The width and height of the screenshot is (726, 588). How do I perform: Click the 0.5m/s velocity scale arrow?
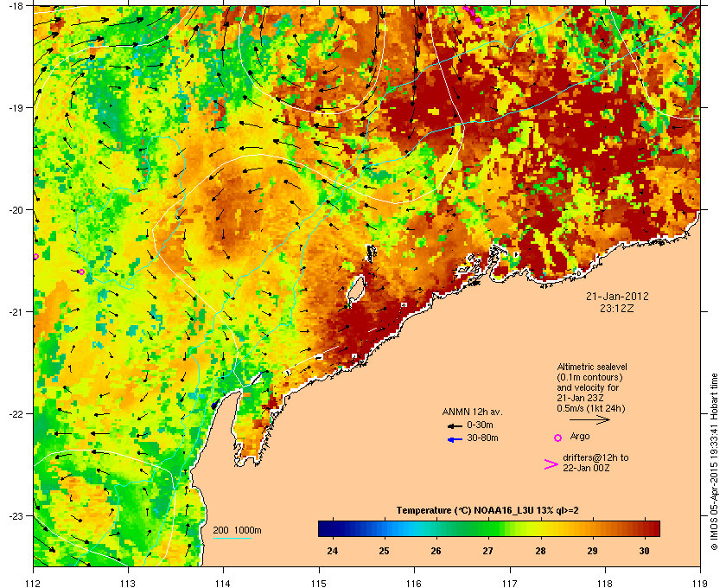pos(589,419)
